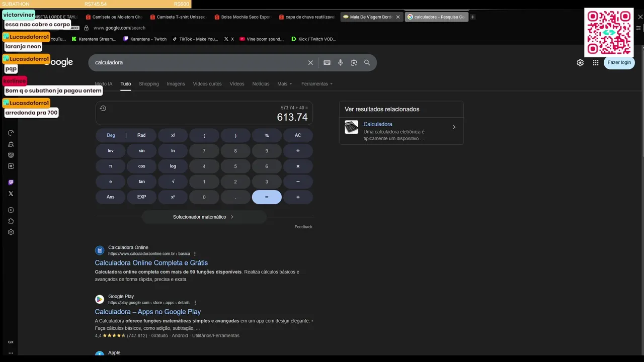The height and width of the screenshot is (362, 644).
Task: Switch to the Modo IA tab
Action: (x=104, y=84)
